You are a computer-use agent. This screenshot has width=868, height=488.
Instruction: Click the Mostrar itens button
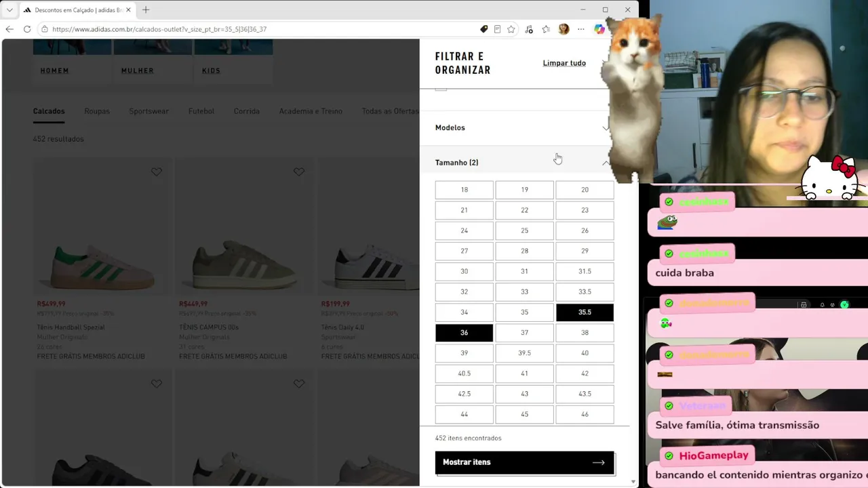click(524, 462)
